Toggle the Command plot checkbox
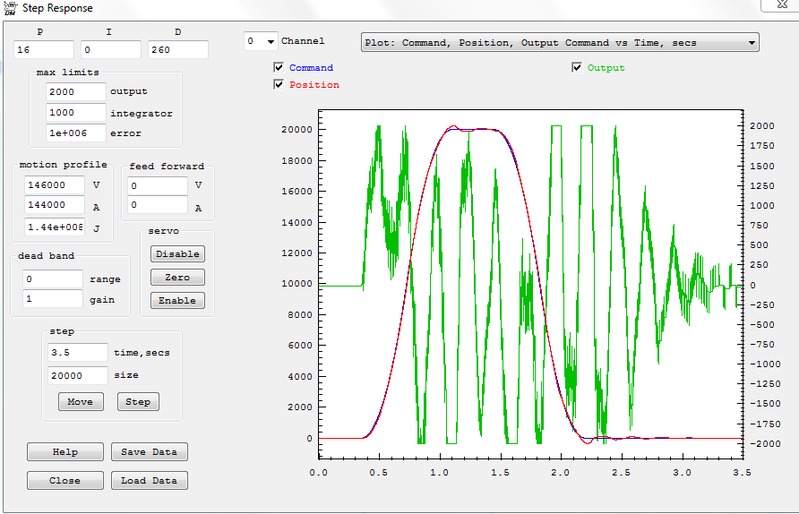This screenshot has height=514, width=799. tap(279, 68)
